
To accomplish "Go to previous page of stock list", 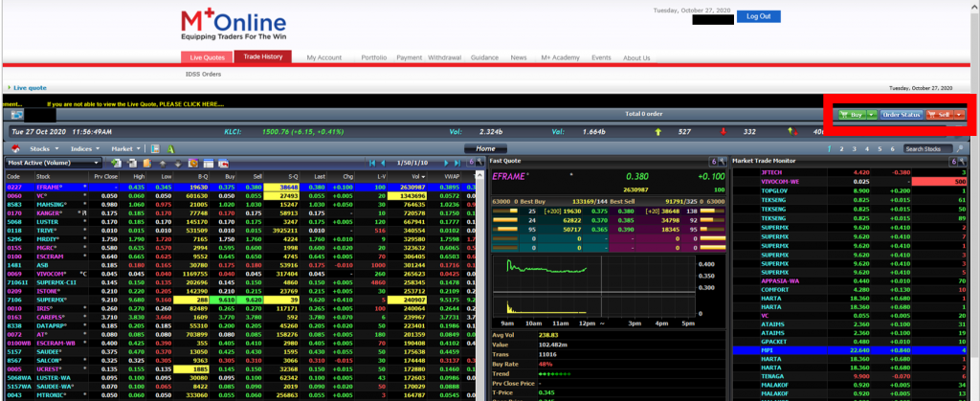I will [383, 163].
